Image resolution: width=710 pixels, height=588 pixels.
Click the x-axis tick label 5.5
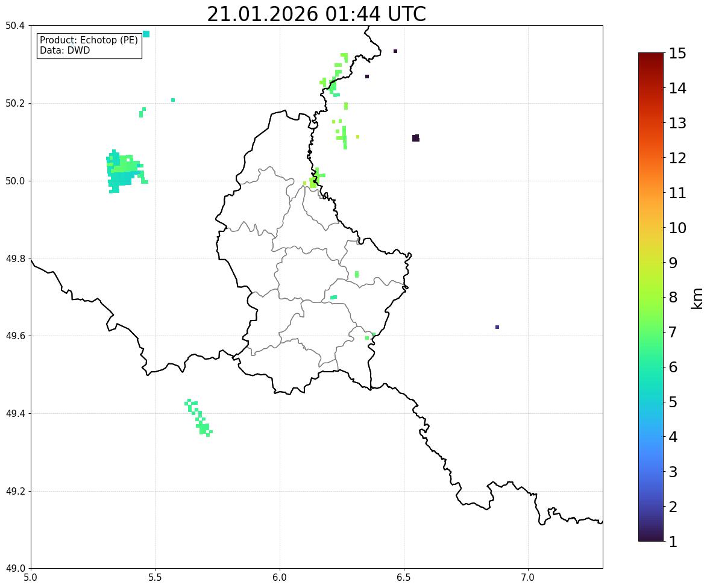coord(155,578)
